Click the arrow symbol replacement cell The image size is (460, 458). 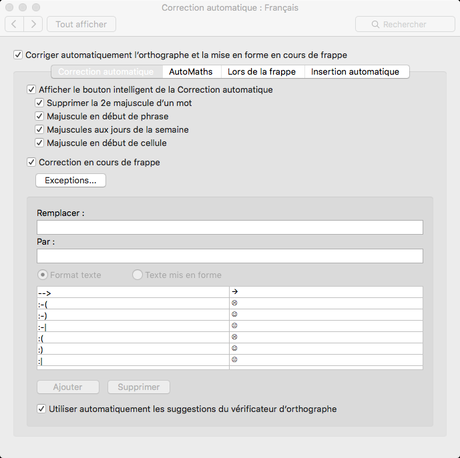tap(326, 292)
